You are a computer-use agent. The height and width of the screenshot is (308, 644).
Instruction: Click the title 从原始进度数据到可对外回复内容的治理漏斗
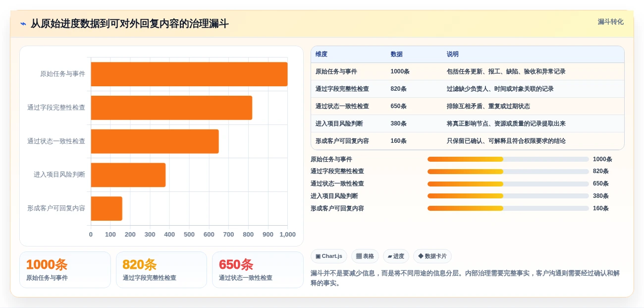point(129,24)
